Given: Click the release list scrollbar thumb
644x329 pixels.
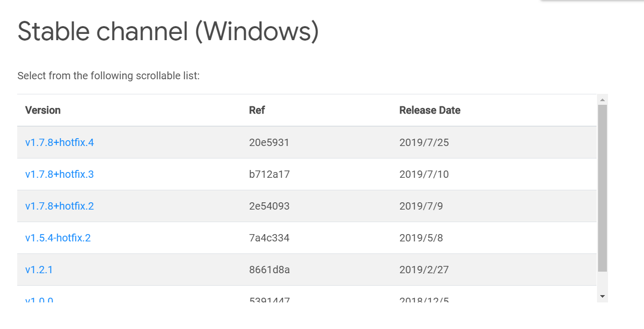Looking at the screenshot, I should coord(602,188).
